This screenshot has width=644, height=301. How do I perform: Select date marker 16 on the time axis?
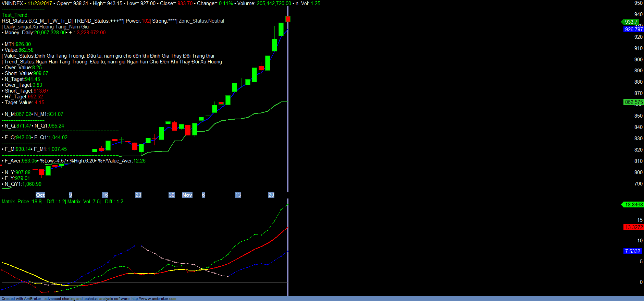[105, 195]
